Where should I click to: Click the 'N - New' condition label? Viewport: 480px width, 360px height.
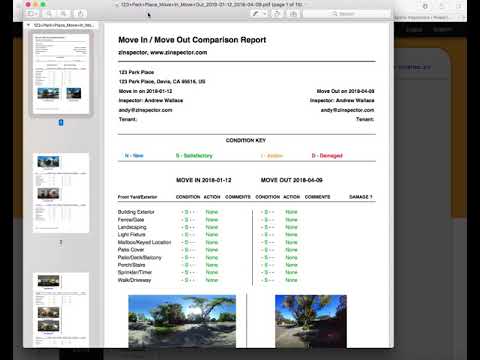click(134, 156)
